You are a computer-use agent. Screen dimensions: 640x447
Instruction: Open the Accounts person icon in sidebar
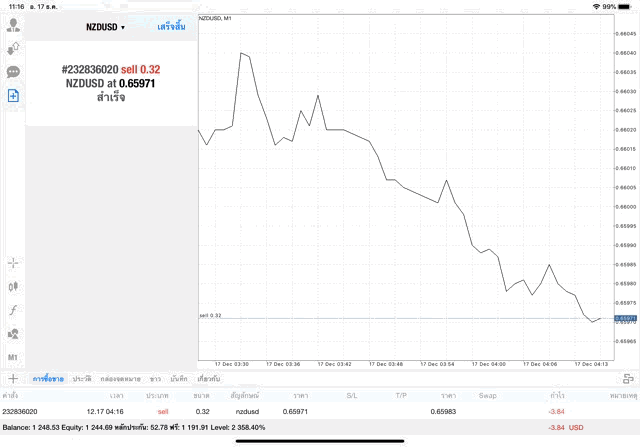pos(14,24)
